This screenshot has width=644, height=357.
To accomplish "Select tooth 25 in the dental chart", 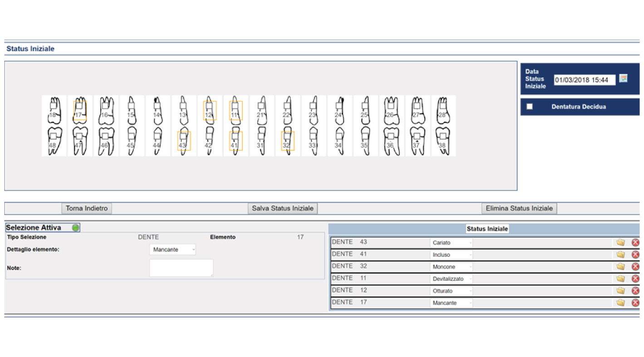I will (x=365, y=110).
